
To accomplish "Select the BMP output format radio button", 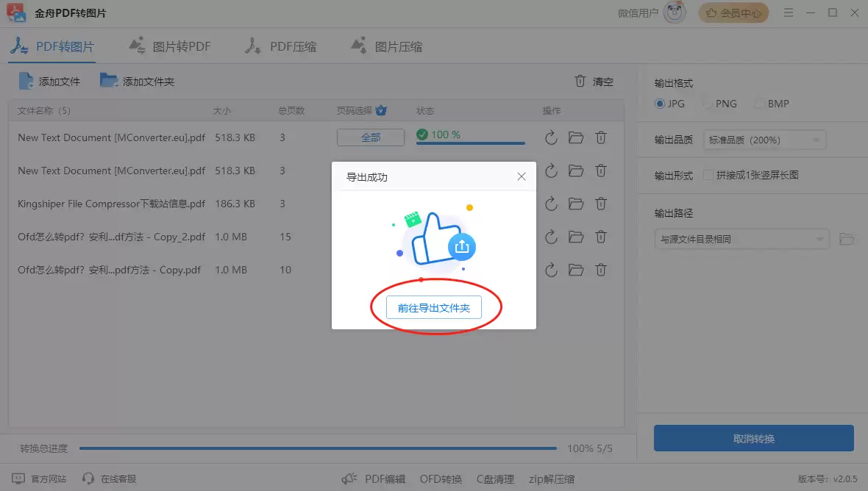I will 759,104.
